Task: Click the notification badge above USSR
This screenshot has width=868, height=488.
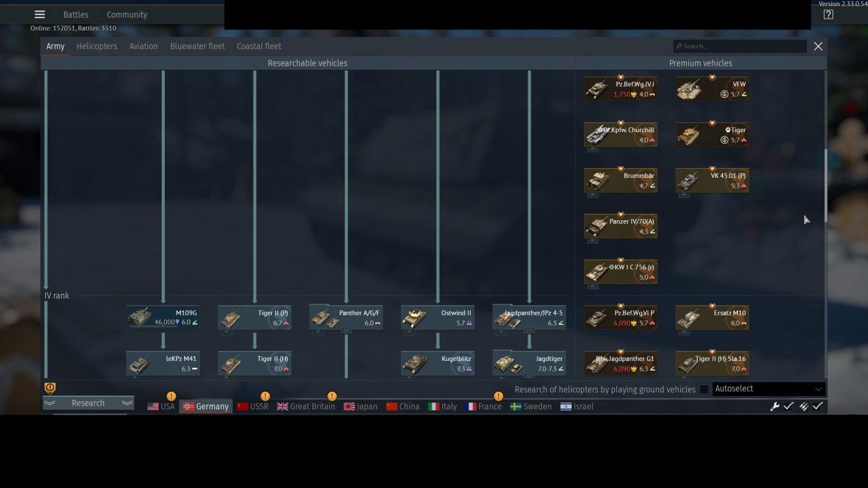Action: coord(265,396)
